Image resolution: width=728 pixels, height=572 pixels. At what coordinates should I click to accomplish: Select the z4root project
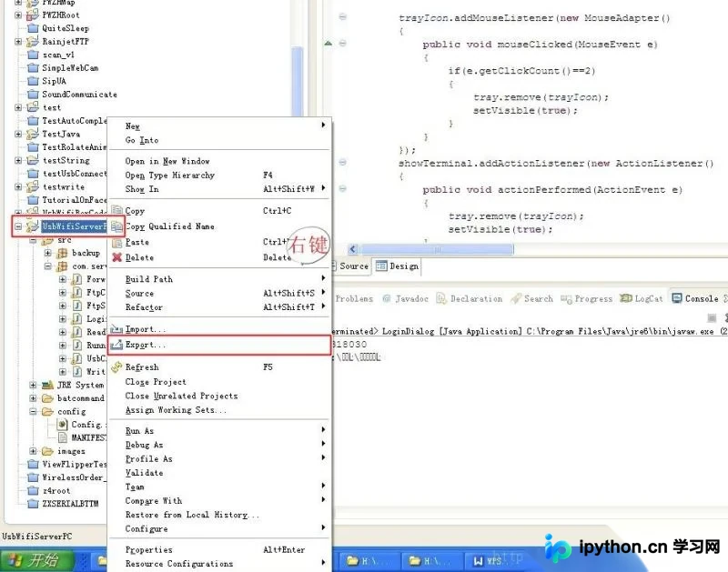coord(49,491)
